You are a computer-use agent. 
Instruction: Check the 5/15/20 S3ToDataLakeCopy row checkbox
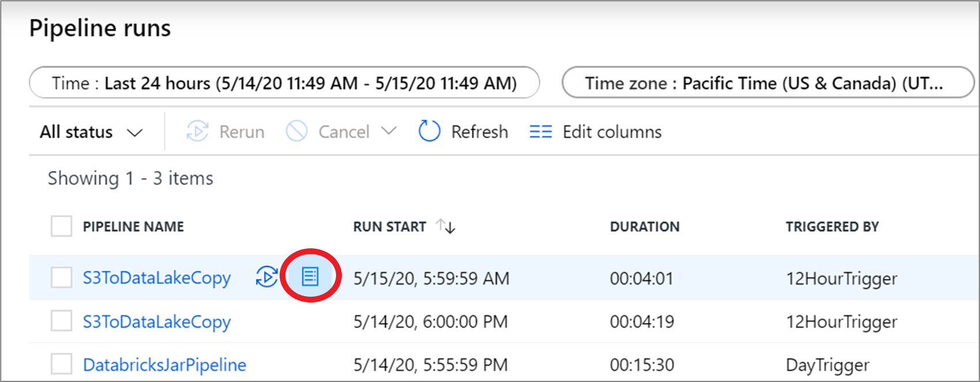(61, 278)
